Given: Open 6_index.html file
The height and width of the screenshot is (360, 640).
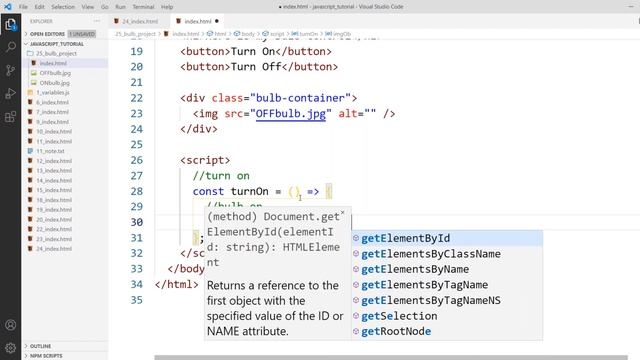Looking at the screenshot, I should pos(52,102).
